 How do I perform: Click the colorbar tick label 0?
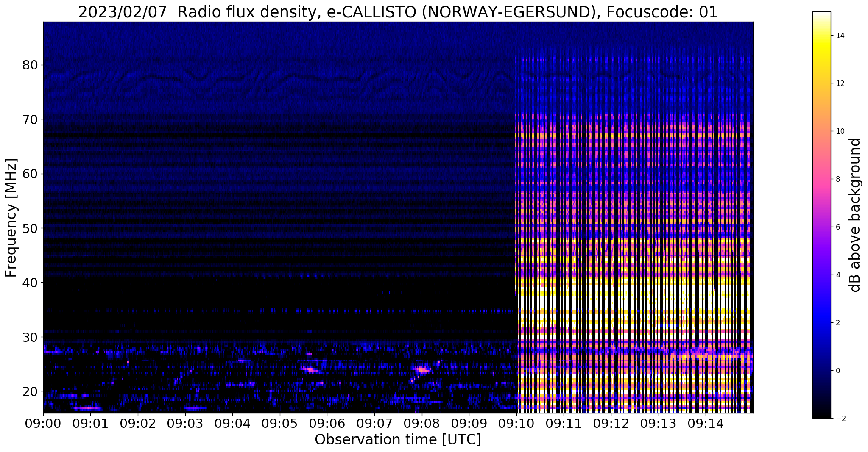tap(837, 371)
